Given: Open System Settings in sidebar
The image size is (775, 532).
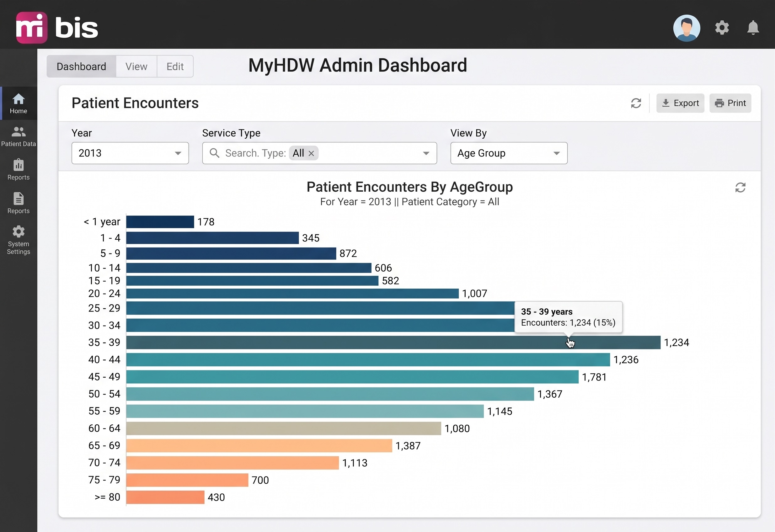Looking at the screenshot, I should pyautogui.click(x=18, y=240).
